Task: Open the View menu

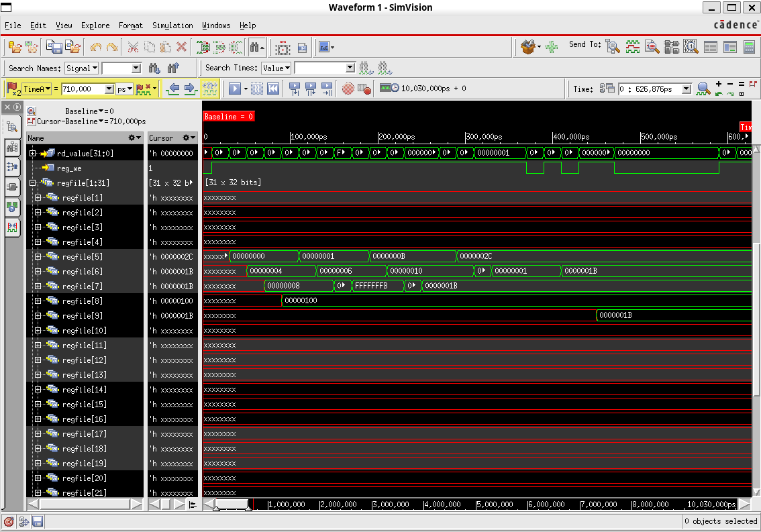Action: tap(64, 25)
